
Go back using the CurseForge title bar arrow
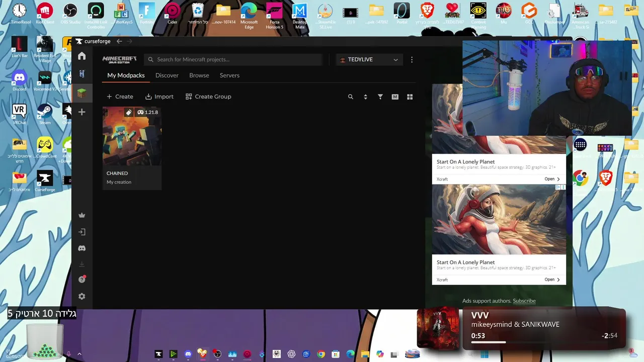click(119, 41)
